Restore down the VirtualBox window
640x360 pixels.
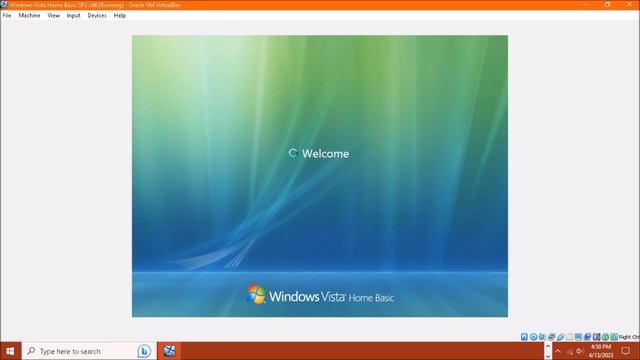click(608, 4)
